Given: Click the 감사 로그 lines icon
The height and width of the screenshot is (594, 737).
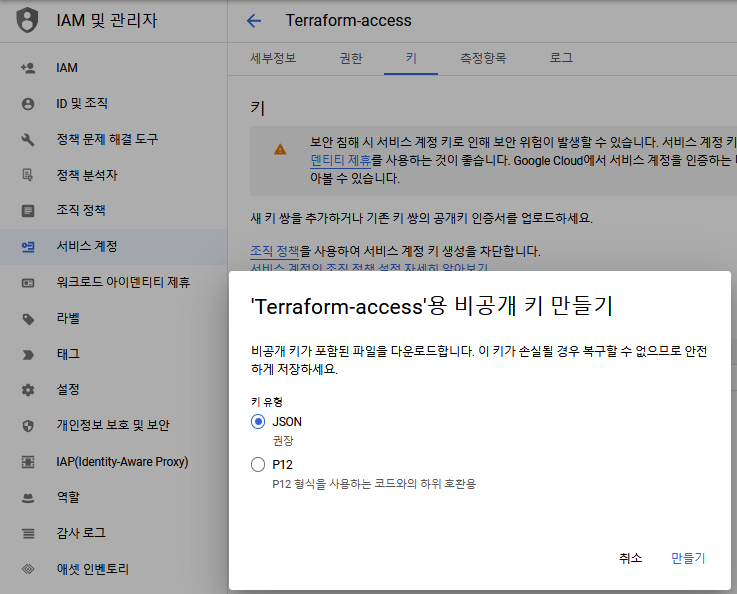Looking at the screenshot, I should 28,533.
